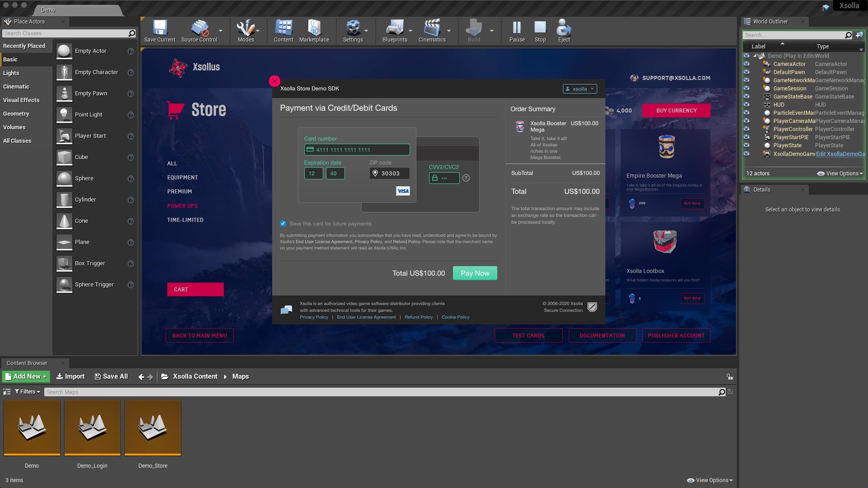Click BACK TO MAIN MENU button
The image size is (868, 488).
[199, 336]
